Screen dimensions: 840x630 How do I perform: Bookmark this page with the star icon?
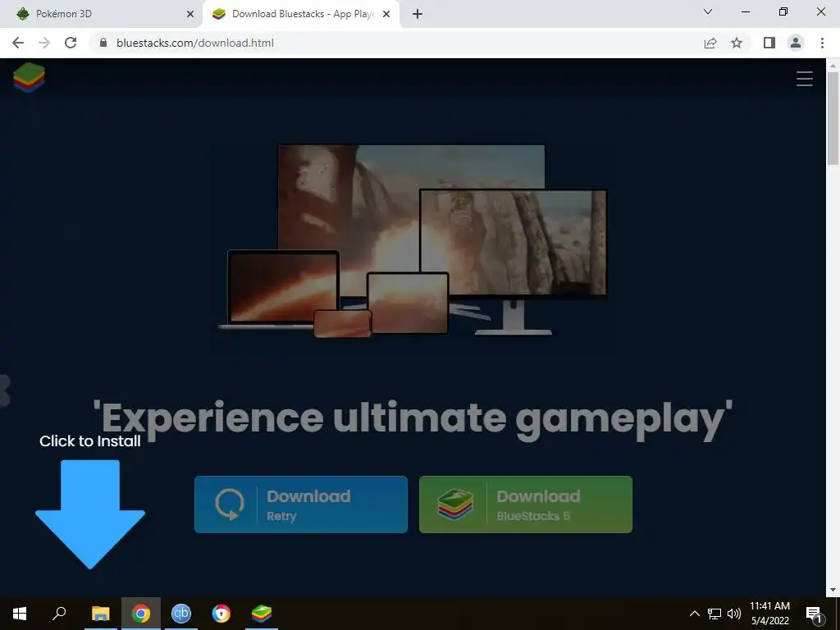(x=737, y=43)
